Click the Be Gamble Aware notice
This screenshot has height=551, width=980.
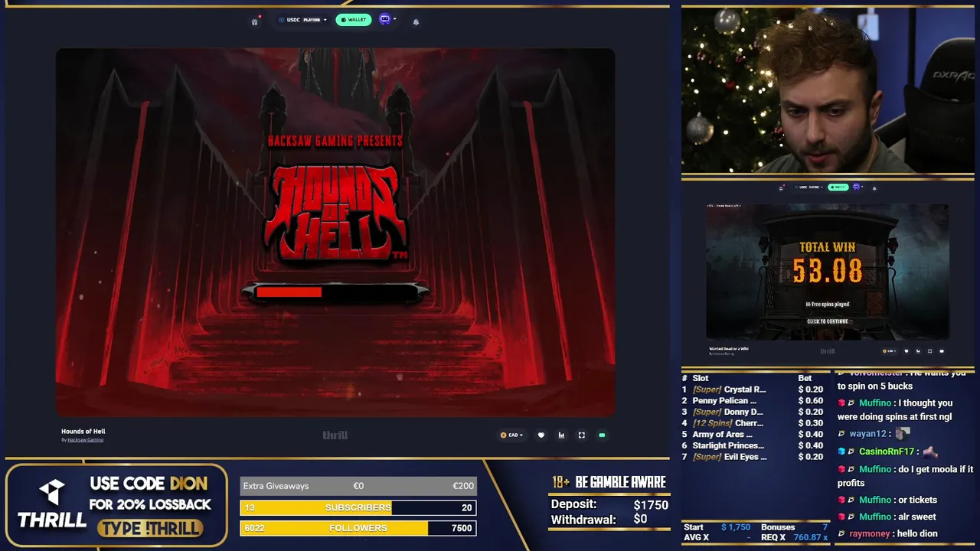click(x=609, y=482)
